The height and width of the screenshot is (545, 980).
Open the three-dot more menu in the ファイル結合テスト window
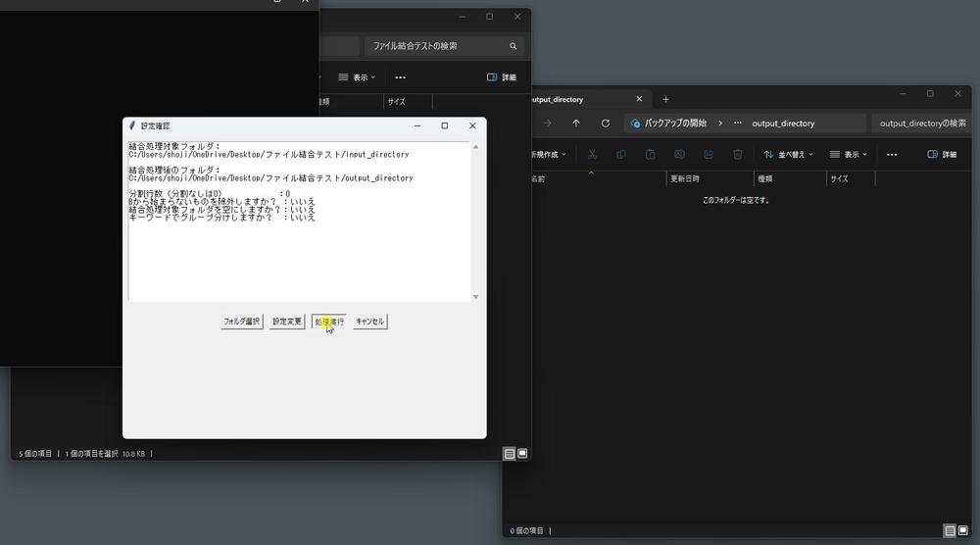coord(401,77)
